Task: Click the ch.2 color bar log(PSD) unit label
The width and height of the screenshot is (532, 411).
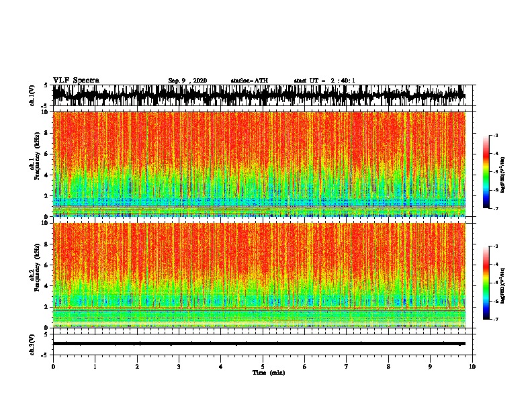Action: pos(503,285)
